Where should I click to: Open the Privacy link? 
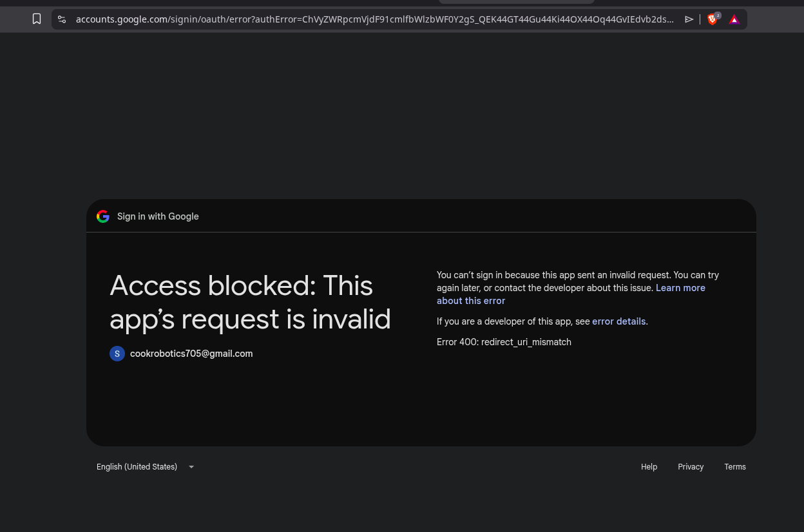click(691, 467)
